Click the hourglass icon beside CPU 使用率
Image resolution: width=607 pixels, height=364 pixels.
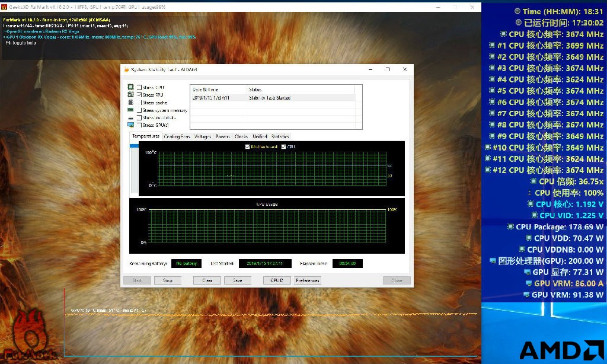click(529, 193)
